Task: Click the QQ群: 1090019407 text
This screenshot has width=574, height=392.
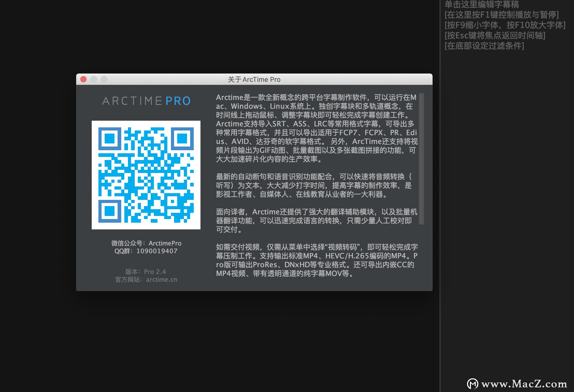Action: [146, 251]
